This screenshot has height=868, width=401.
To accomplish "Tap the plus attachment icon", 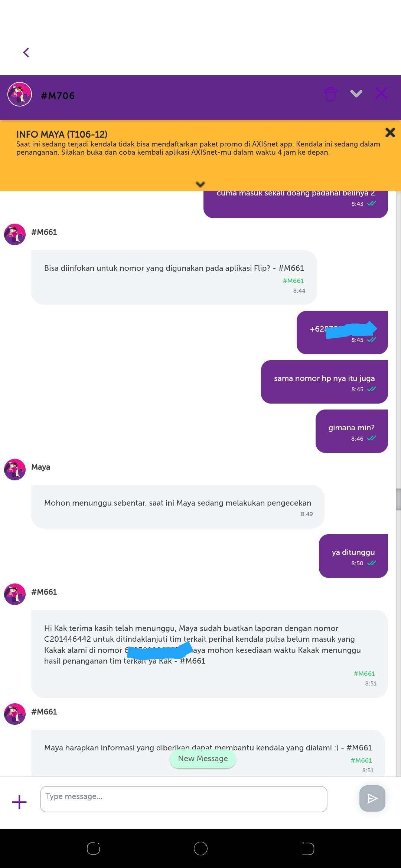I will click(19, 802).
